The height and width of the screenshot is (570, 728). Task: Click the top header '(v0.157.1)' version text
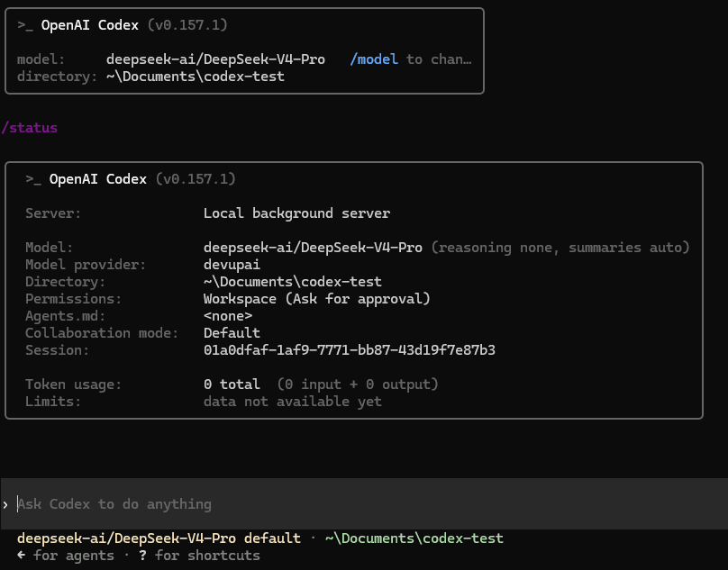pyautogui.click(x=187, y=25)
